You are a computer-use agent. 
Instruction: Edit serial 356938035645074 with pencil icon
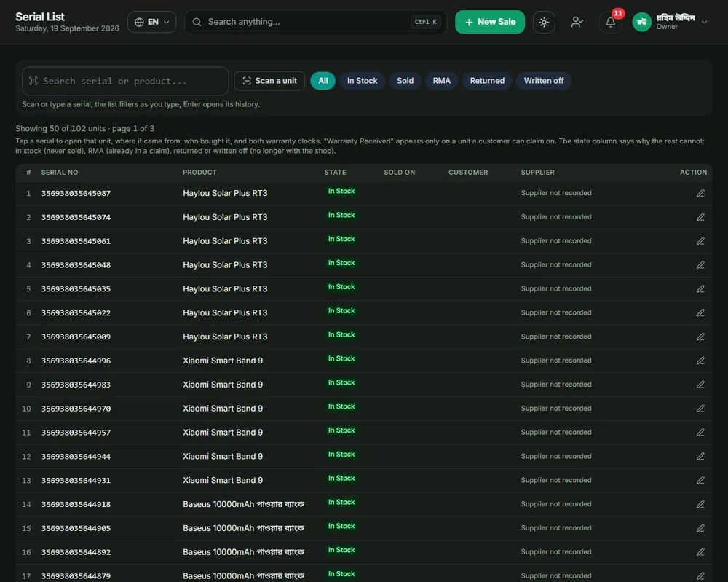[700, 217]
